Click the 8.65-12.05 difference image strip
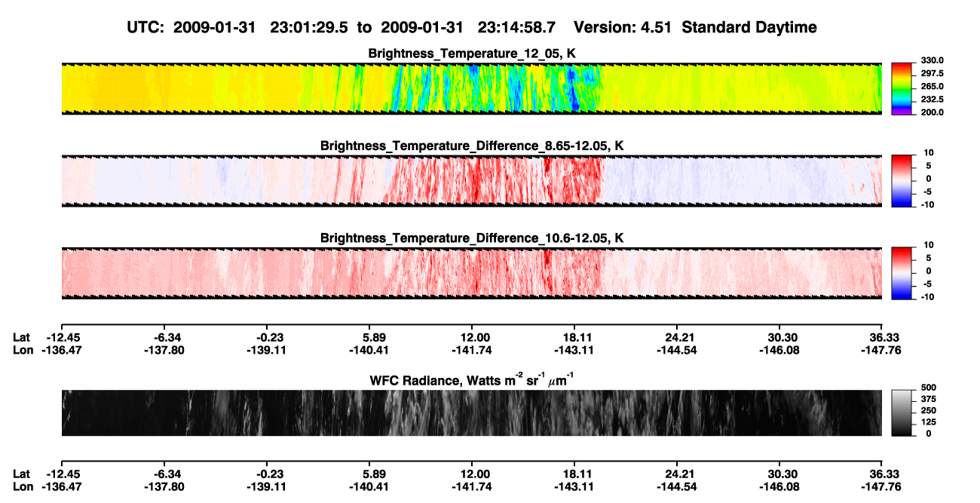 coord(471,181)
